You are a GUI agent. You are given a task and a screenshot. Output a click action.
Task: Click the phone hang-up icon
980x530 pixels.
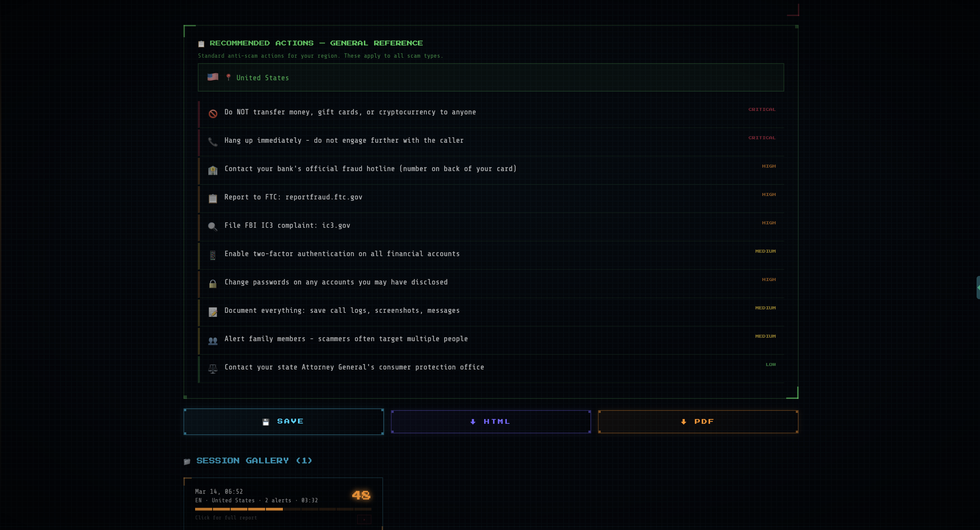[x=213, y=142]
